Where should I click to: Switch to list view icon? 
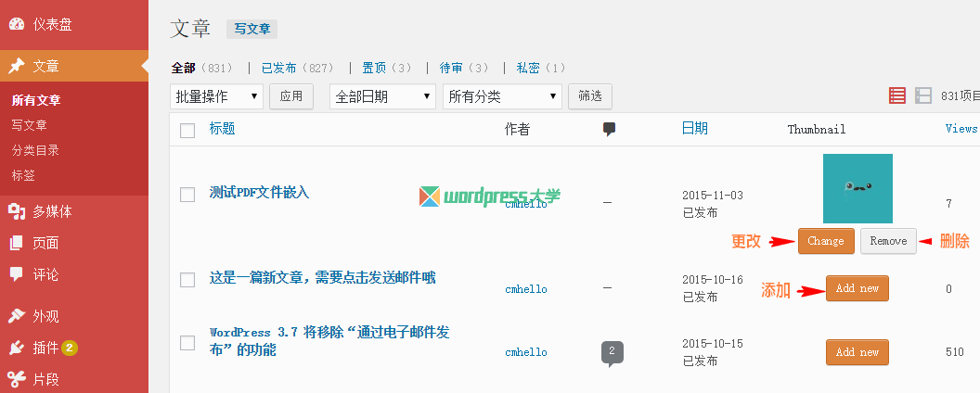(x=896, y=95)
